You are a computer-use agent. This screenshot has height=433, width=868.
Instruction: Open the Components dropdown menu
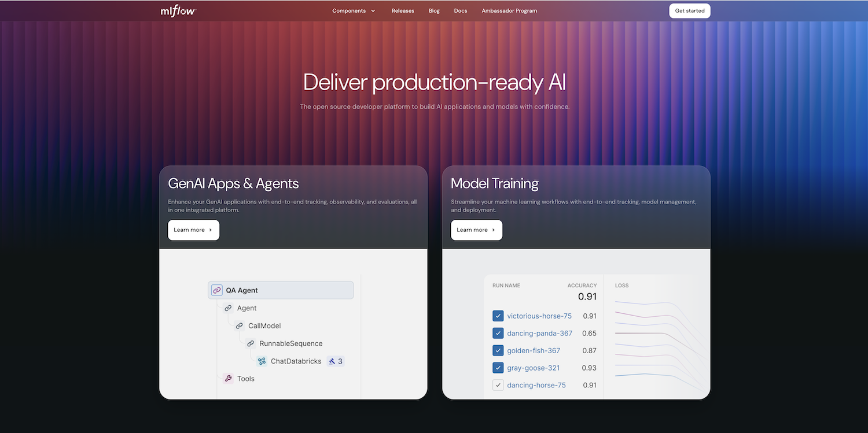354,10
